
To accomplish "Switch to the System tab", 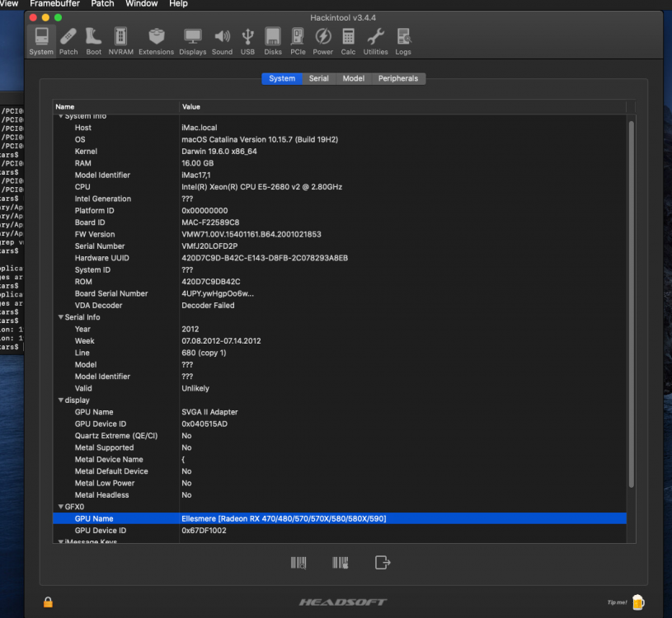I will coord(282,78).
